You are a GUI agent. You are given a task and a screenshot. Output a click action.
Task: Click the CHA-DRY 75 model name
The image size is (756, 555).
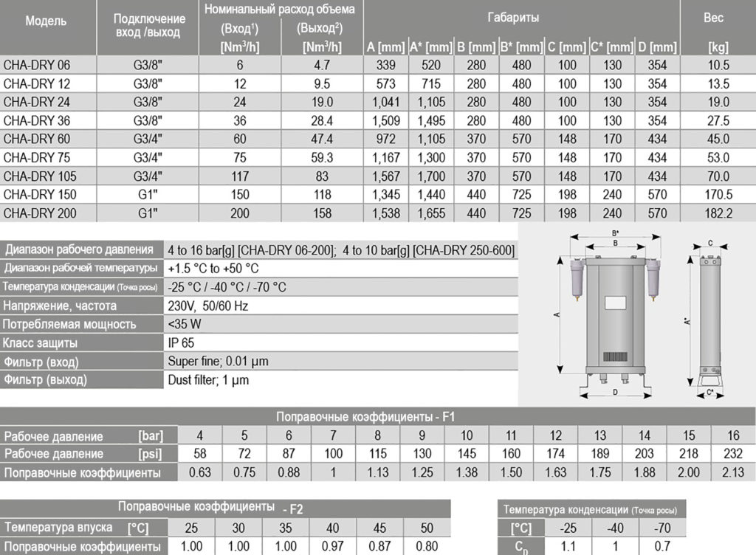click(x=37, y=157)
